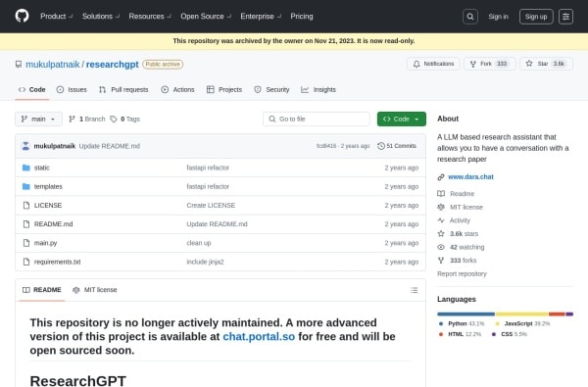
Task: Open the README outline list icon
Action: tap(414, 290)
